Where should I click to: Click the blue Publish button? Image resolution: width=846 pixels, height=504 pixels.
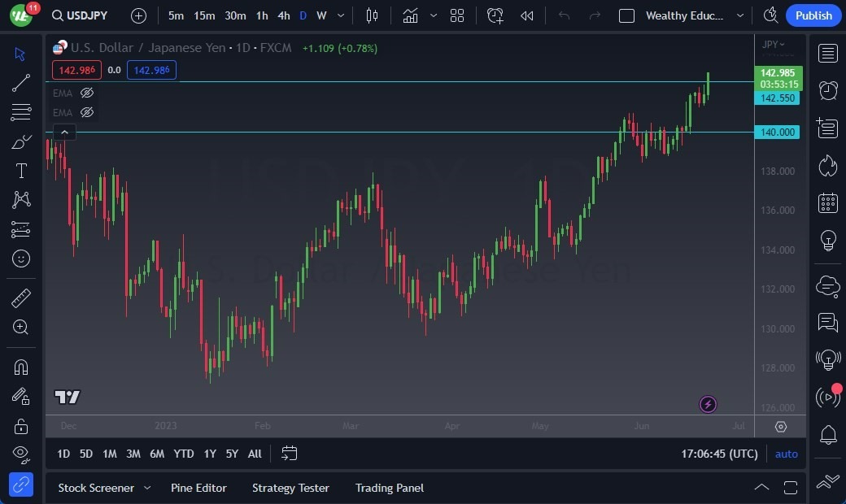click(x=813, y=15)
